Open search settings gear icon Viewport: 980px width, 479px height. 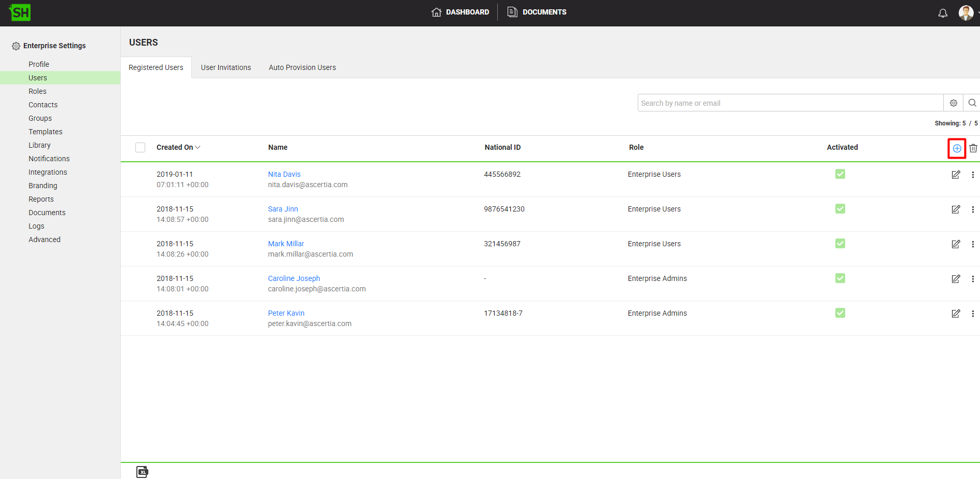click(x=953, y=103)
